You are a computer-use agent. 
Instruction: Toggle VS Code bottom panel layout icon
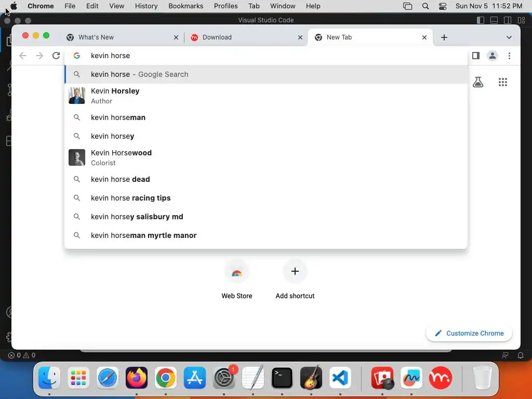pyautogui.click(x=494, y=20)
